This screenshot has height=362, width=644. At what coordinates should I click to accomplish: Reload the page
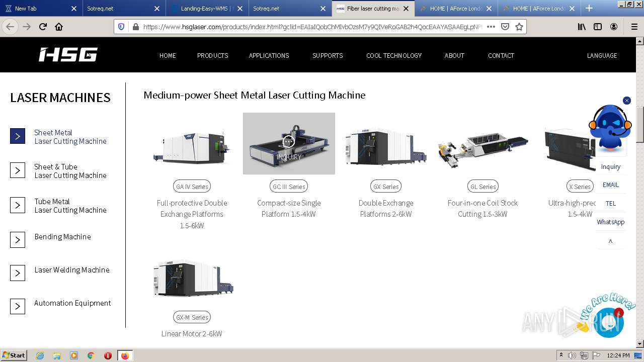(x=43, y=27)
